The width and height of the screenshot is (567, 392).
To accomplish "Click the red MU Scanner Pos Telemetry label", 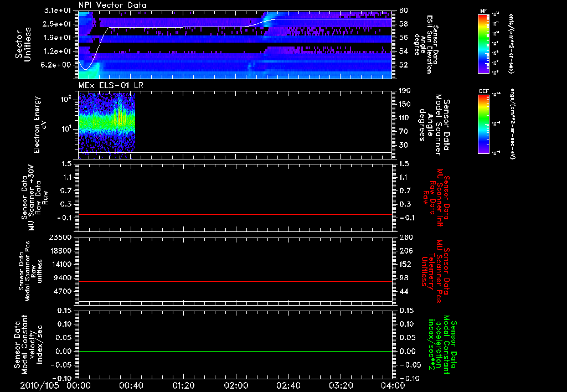I will 436,271.
